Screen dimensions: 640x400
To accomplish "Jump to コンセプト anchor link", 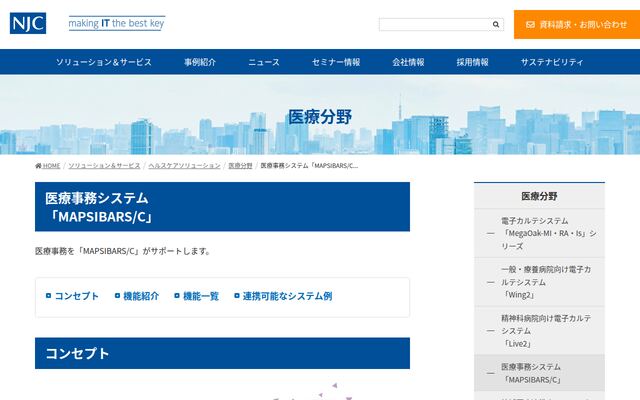I will click(x=77, y=296).
